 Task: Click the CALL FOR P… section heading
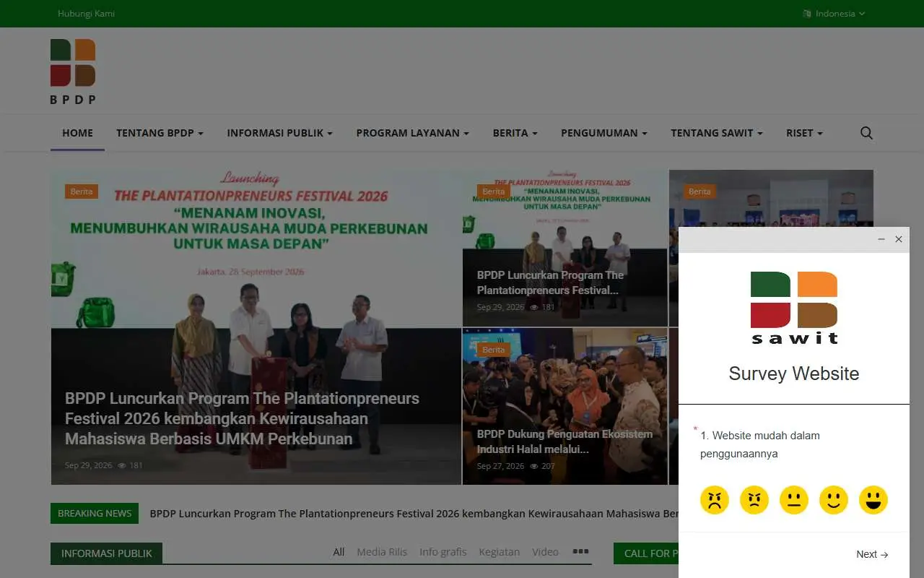coord(646,553)
